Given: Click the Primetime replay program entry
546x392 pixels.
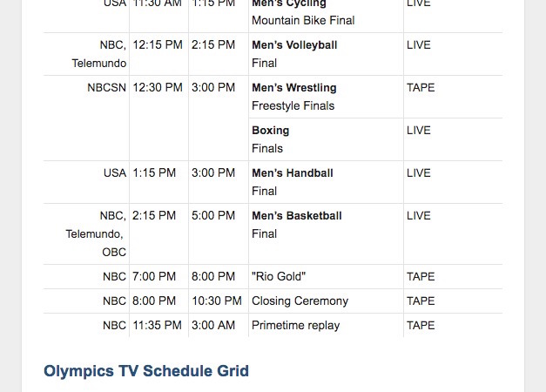Looking at the screenshot, I should coord(295,326).
